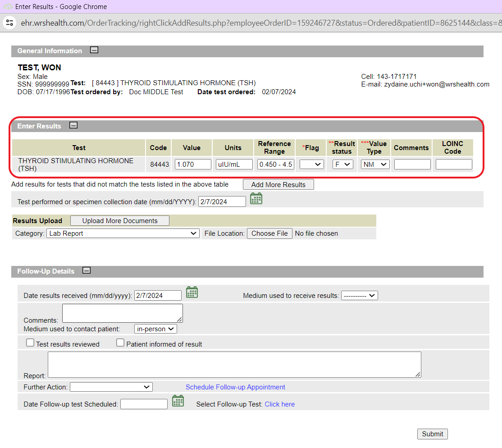Click site information icon in address bar
The width and height of the screenshot is (502, 448).
coord(10,23)
